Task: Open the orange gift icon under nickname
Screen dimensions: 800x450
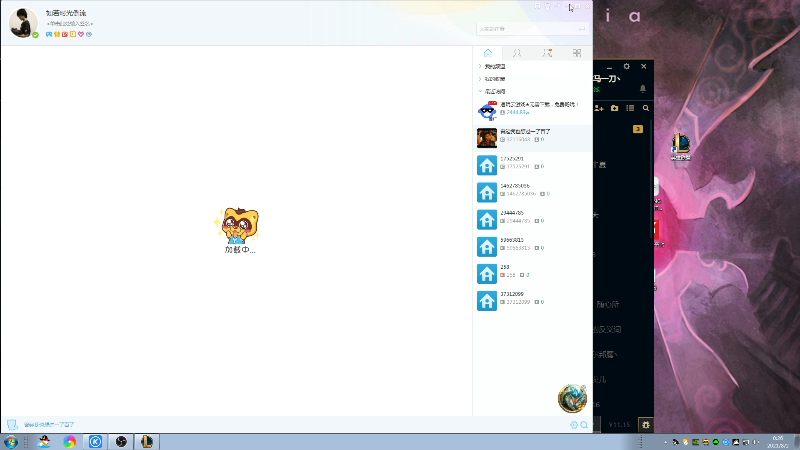Action: (57, 34)
